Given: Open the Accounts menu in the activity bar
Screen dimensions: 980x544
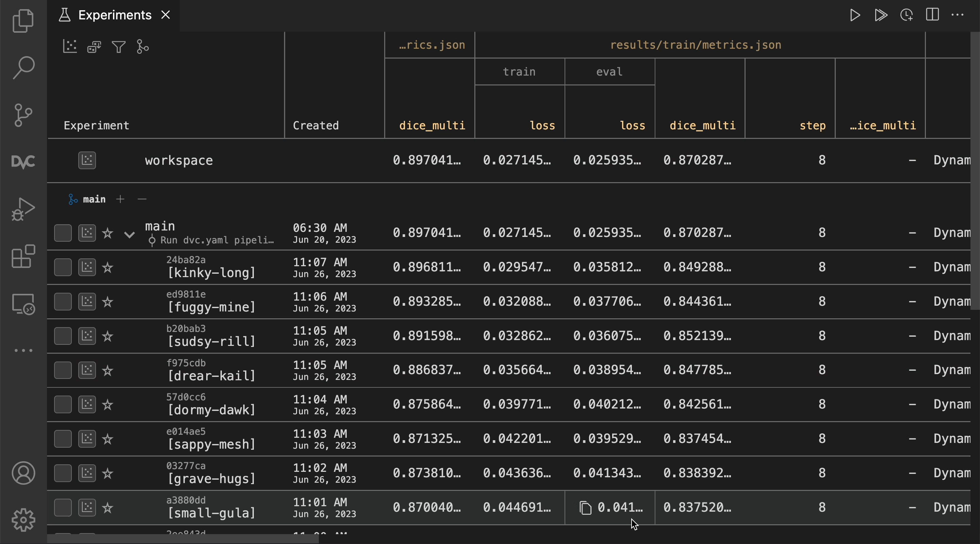Looking at the screenshot, I should click(23, 473).
